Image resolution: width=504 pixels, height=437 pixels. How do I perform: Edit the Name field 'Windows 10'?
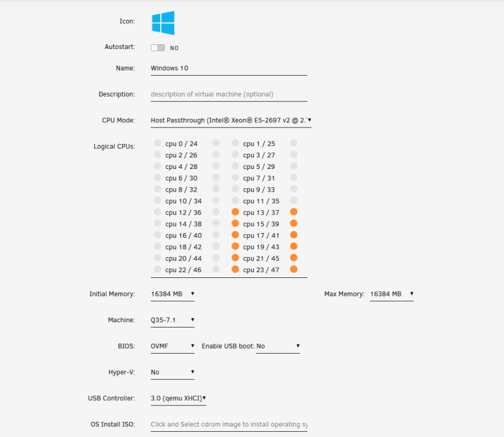coord(229,68)
